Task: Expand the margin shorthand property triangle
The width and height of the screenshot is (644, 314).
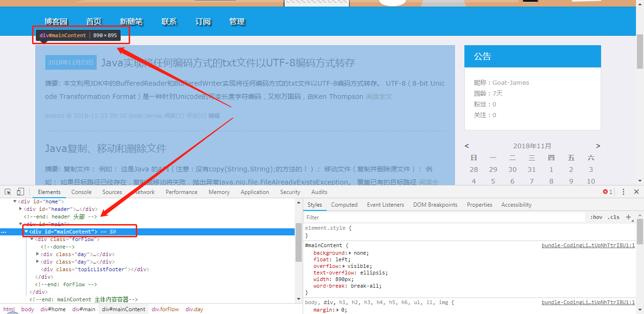Action: pyautogui.click(x=337, y=310)
